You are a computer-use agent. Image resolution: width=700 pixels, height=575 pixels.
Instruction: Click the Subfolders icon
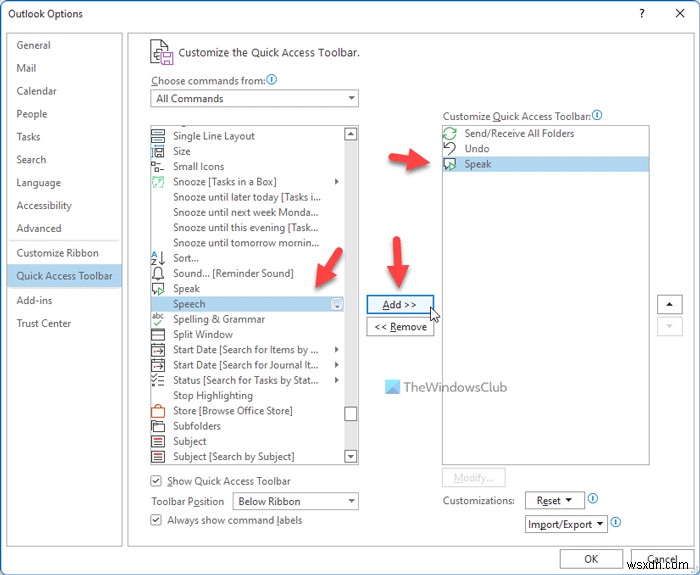click(158, 426)
